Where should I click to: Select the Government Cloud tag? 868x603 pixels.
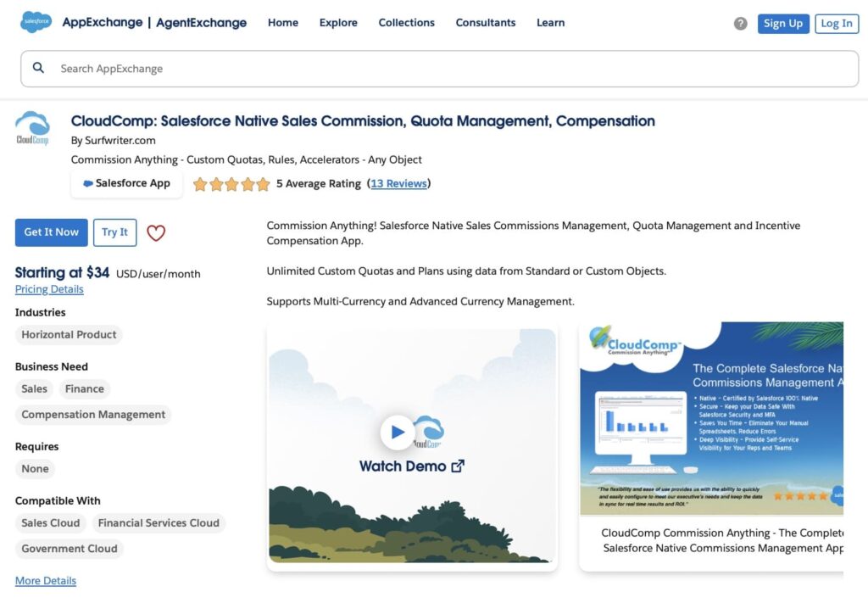[70, 548]
